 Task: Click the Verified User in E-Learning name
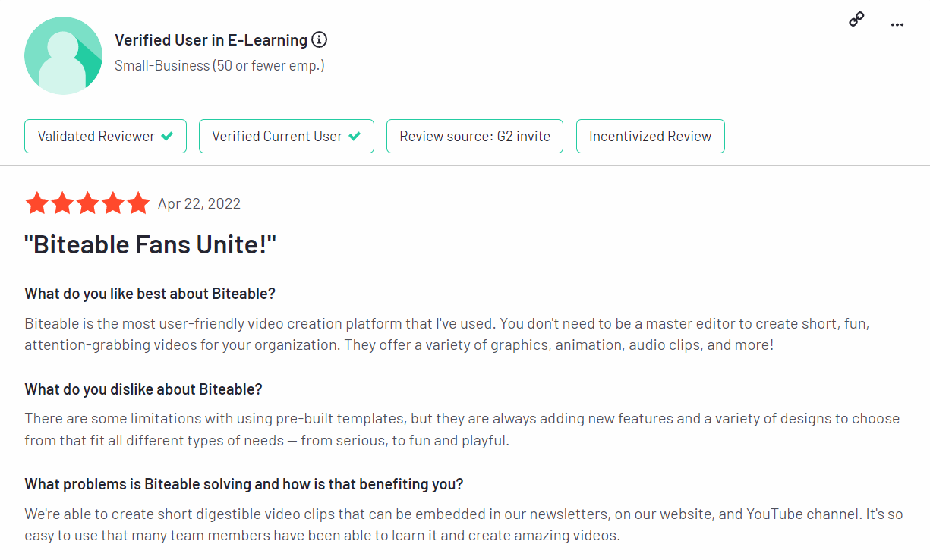(x=211, y=40)
